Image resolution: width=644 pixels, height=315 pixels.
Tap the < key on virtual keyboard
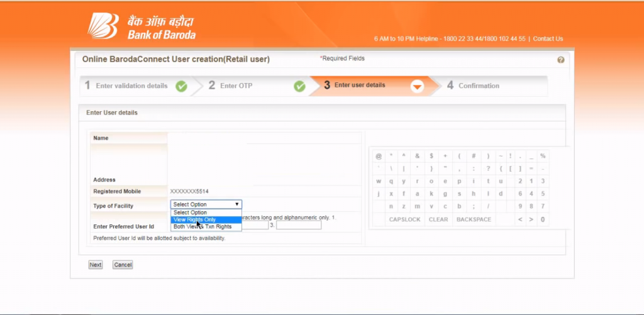coord(520,219)
